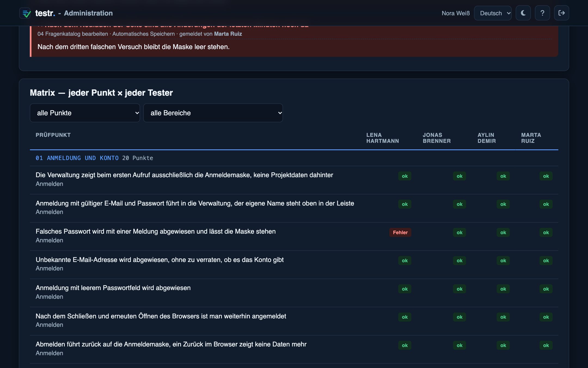Click the Administration header title
This screenshot has height=368, width=588.
click(88, 13)
